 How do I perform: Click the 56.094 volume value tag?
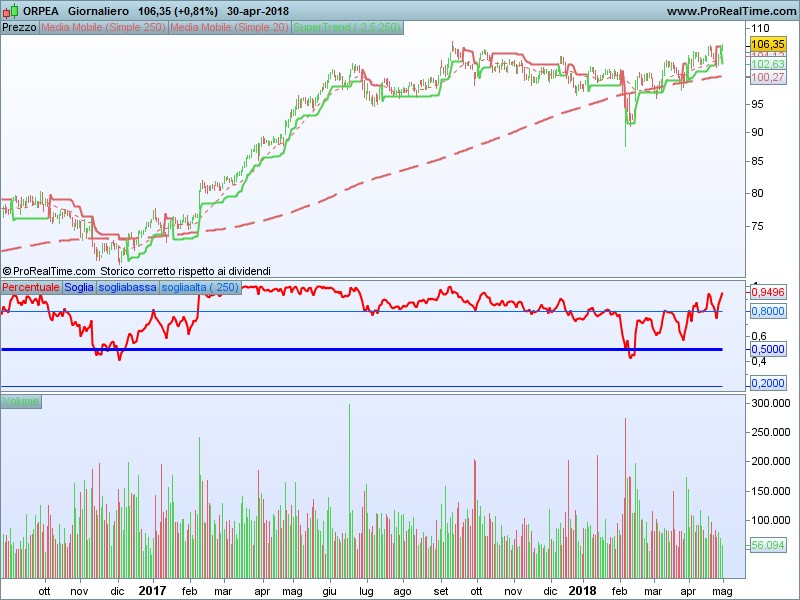point(765,545)
